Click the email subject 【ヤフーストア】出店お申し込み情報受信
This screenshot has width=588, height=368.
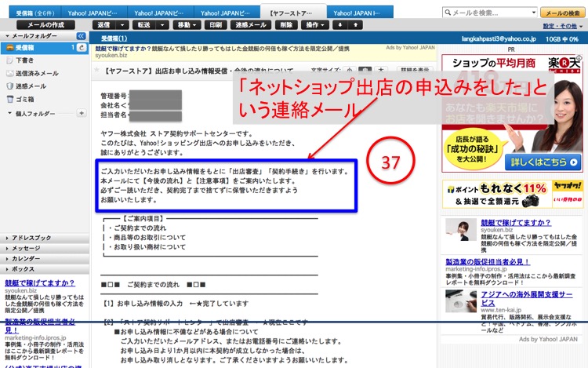coord(198,71)
